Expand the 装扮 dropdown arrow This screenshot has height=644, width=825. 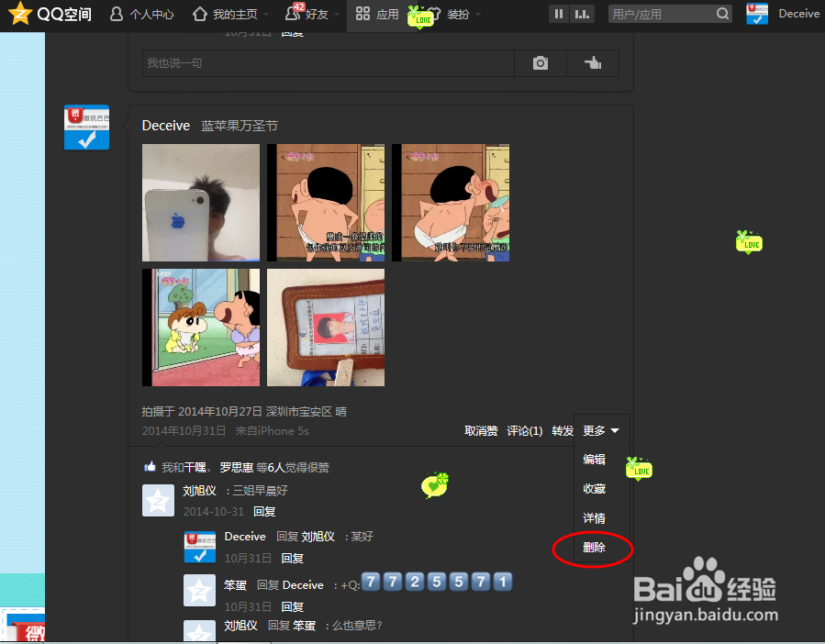click(478, 14)
